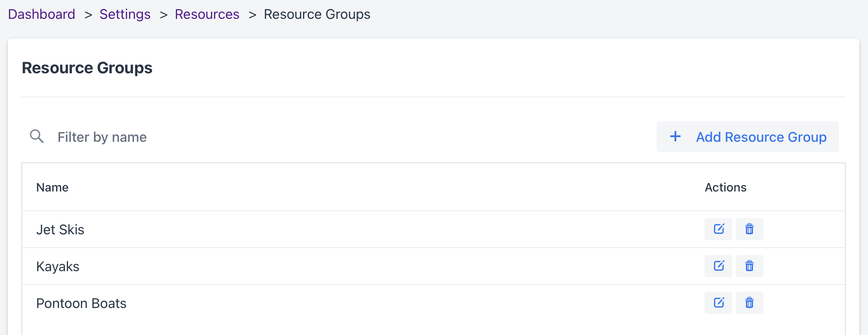The width and height of the screenshot is (868, 335).
Task: Delete the Pontoon Boats resource group
Action: coord(749,303)
